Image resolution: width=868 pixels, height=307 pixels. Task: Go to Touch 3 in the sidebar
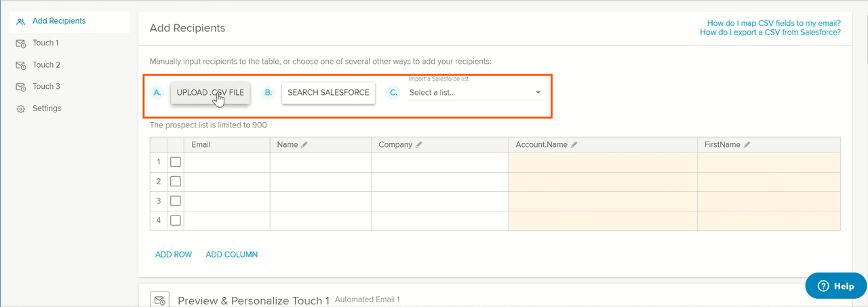(x=46, y=87)
